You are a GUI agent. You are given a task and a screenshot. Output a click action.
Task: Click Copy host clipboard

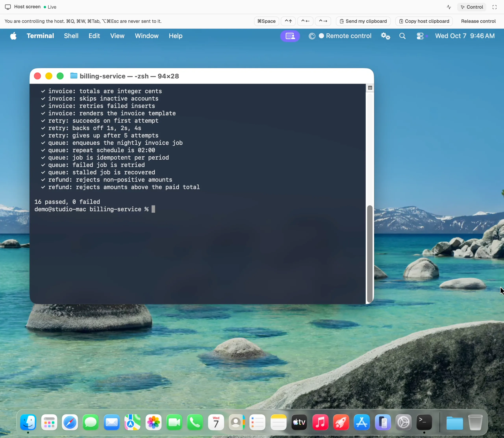point(424,21)
